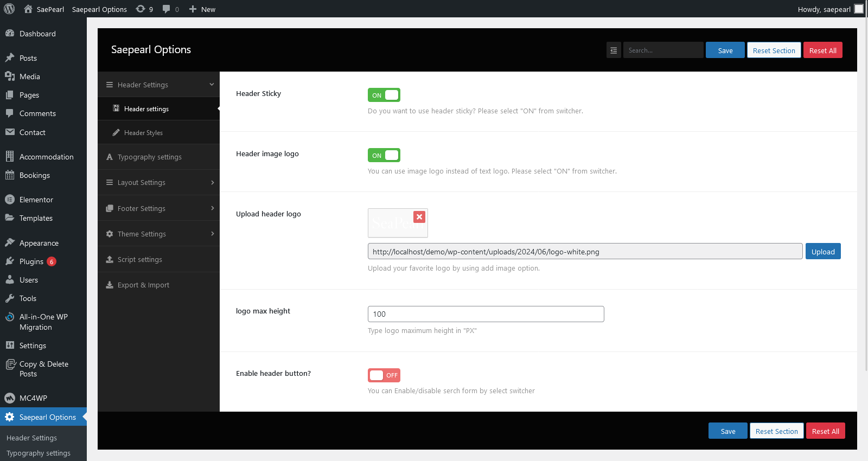Collapse the Header Settings section arrow
The height and width of the screenshot is (461, 868).
pyautogui.click(x=212, y=85)
